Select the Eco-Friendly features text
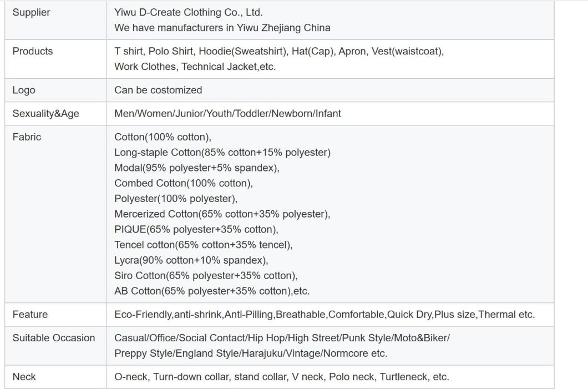The width and height of the screenshot is (588, 389). (x=325, y=315)
